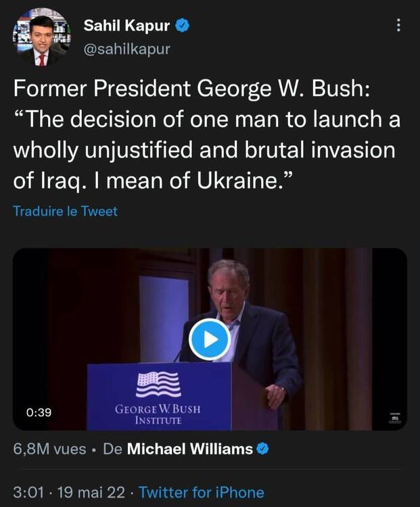This screenshot has width=420, height=507.
Task: Click the flag logo on the podium
Action: pyautogui.click(x=158, y=384)
